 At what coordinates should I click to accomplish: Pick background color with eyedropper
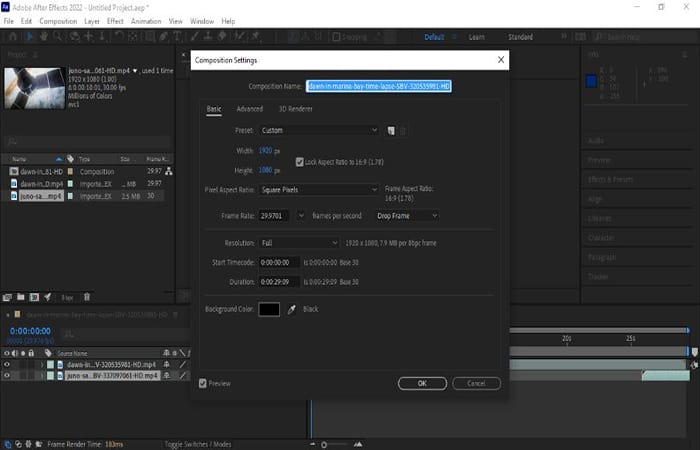click(x=292, y=309)
